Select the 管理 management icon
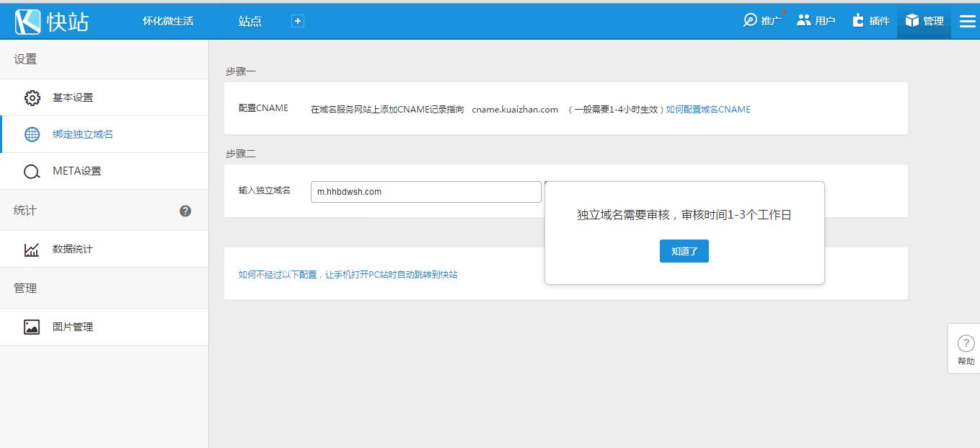 pos(911,20)
